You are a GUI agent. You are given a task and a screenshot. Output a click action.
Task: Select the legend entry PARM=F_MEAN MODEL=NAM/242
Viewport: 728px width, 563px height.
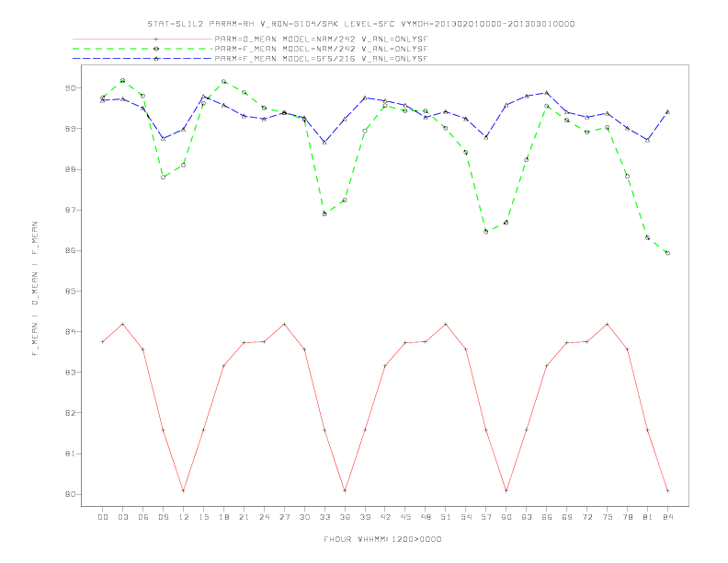322,49
